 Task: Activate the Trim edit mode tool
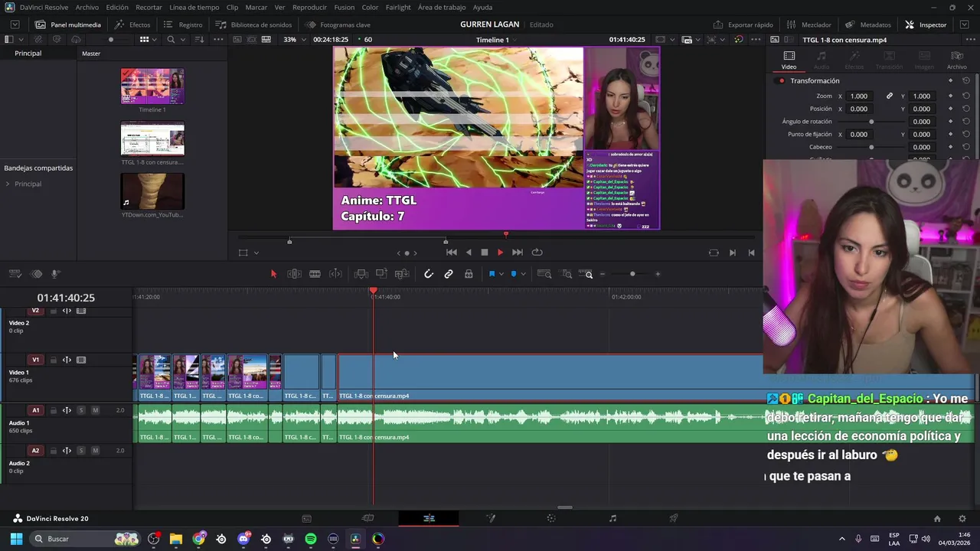[294, 274]
